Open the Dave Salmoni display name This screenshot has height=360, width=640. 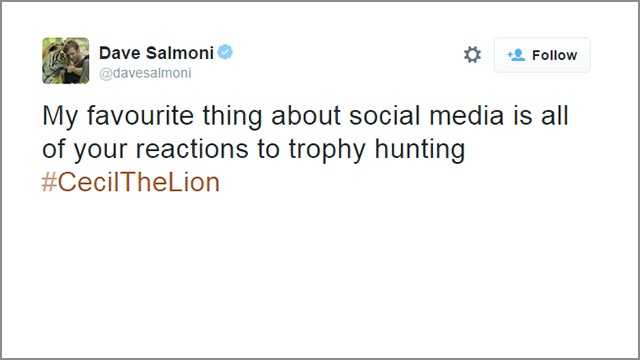156,53
